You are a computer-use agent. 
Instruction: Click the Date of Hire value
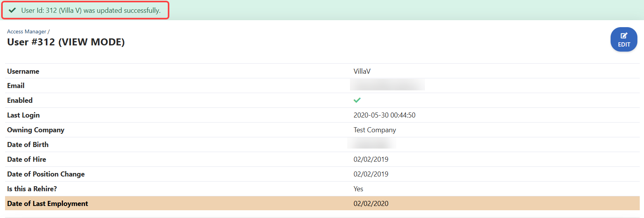point(371,159)
